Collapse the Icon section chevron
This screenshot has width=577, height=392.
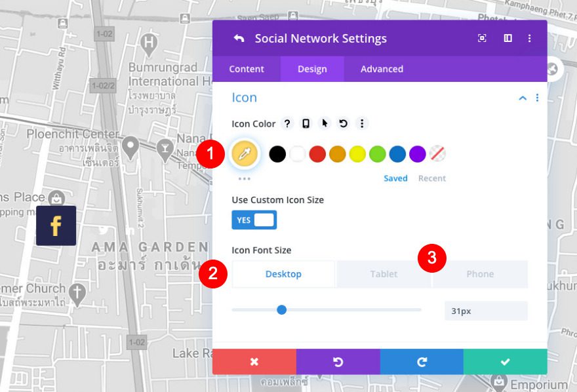[x=523, y=98]
